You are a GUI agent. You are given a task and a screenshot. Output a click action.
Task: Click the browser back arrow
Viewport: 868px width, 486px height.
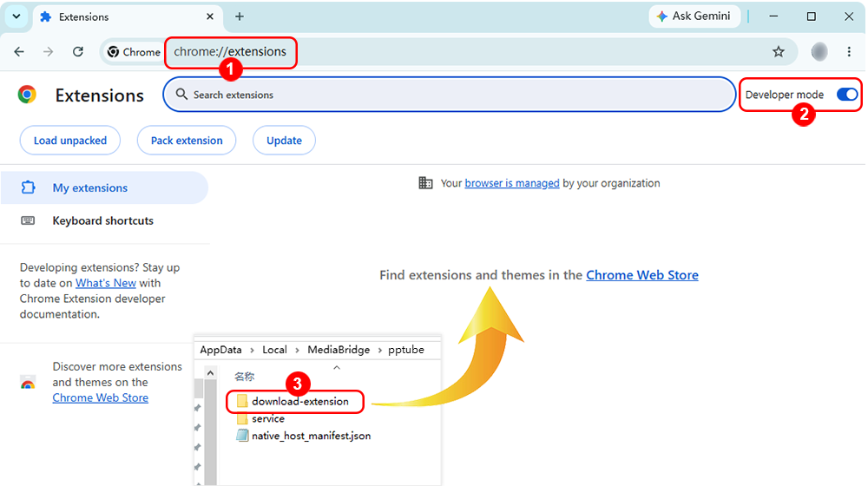19,51
